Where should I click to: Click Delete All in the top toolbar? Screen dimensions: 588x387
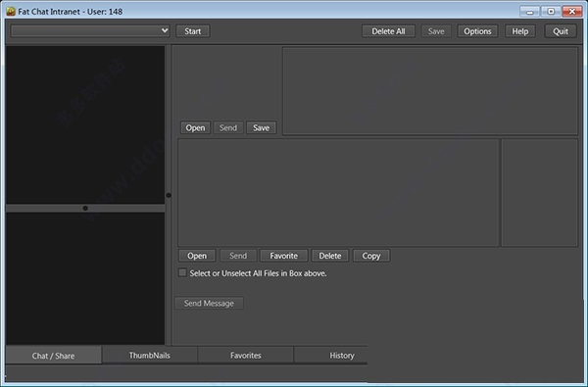tap(388, 31)
